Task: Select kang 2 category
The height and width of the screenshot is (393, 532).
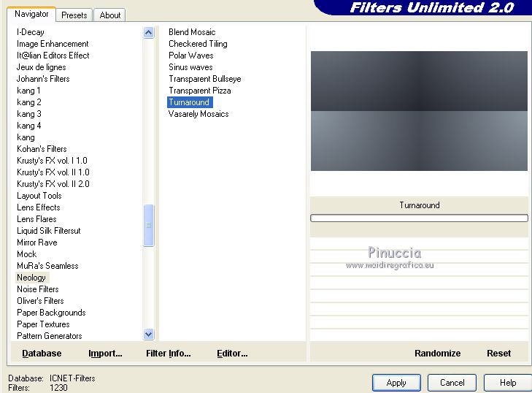Action: tap(29, 102)
